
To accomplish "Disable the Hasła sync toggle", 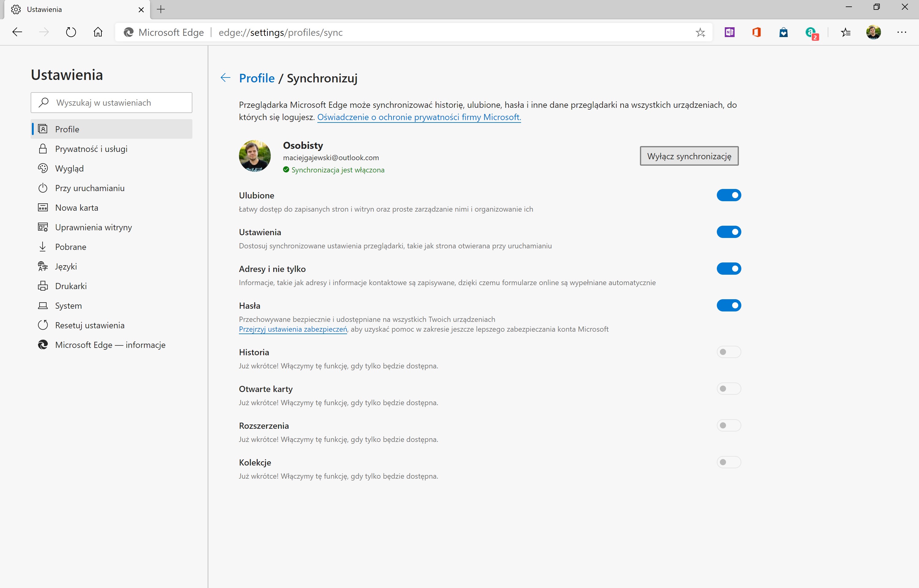I will (x=728, y=305).
